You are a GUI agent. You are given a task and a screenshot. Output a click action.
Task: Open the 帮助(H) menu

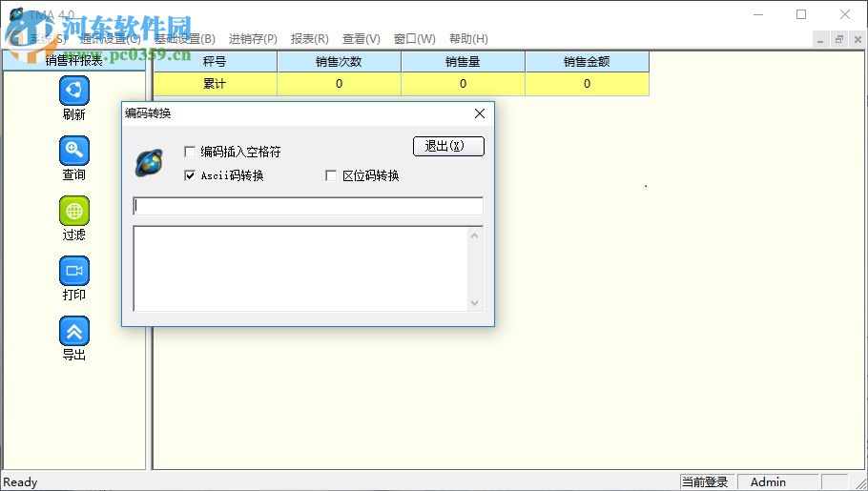click(468, 39)
